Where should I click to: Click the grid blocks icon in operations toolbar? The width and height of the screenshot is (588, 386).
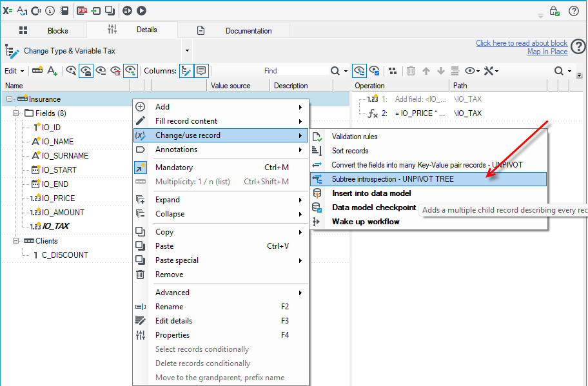click(393, 71)
